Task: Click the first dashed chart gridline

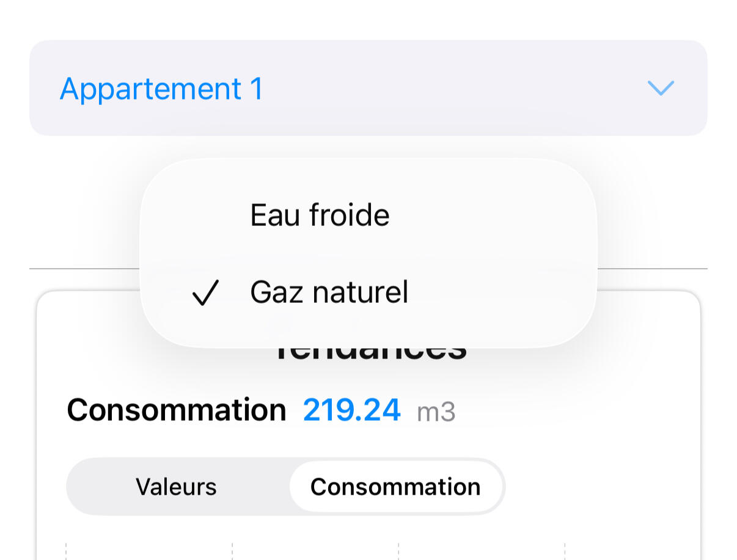Action: point(66,551)
